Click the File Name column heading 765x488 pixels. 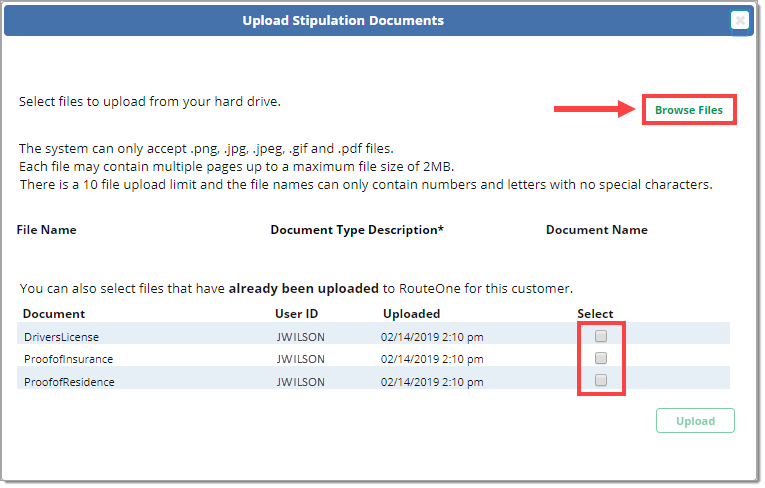pyautogui.click(x=46, y=230)
